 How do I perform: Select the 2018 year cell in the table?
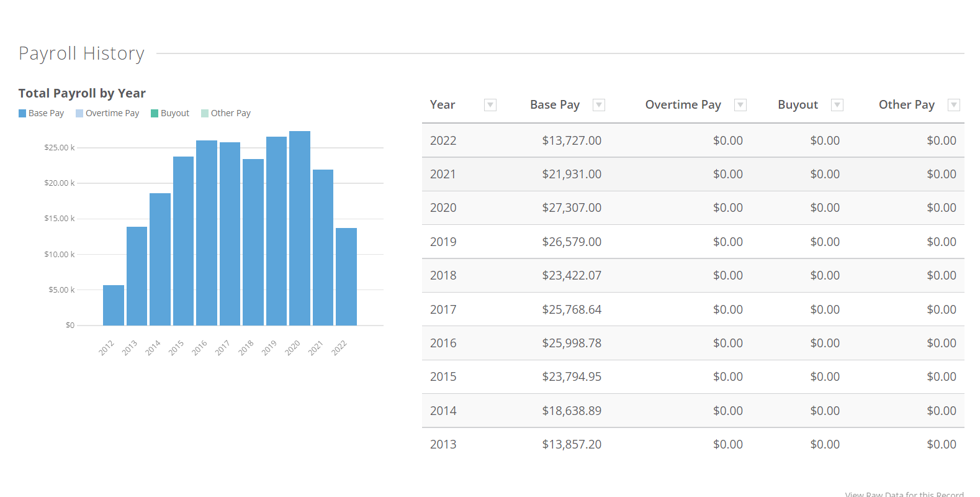pyautogui.click(x=443, y=275)
